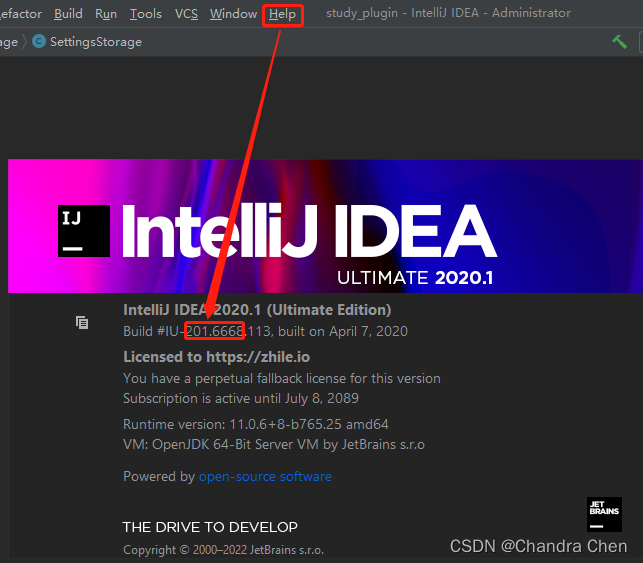Image resolution: width=643 pixels, height=563 pixels.
Task: Click the copy-to-clipboard icon in About dialog
Action: [82, 323]
